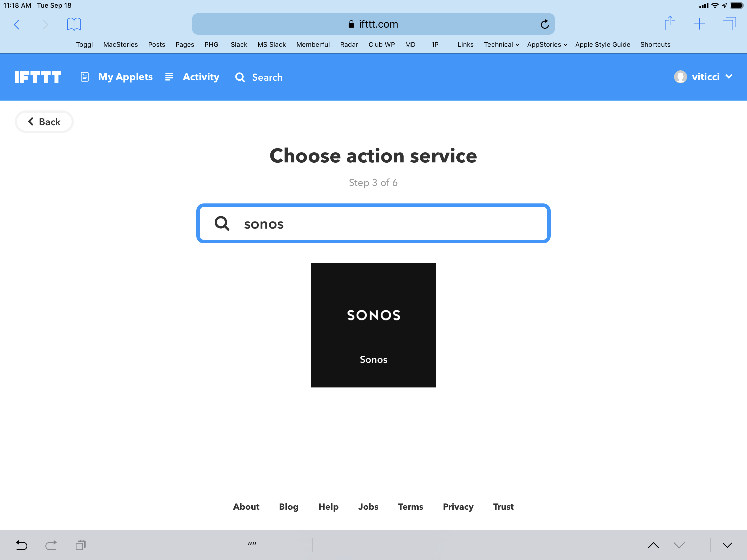Viewport: 747px width, 560px height.
Task: Select the Sonos service tile
Action: (373, 325)
